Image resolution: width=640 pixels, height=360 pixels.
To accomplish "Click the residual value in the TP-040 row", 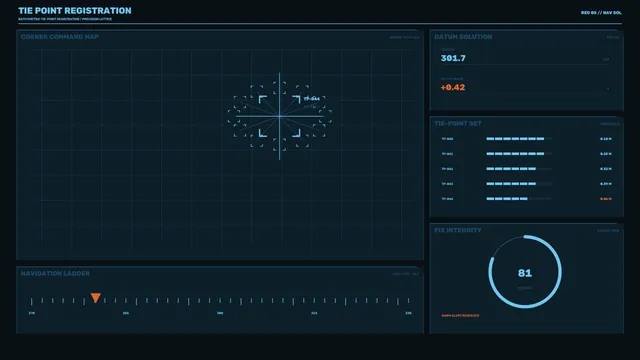I will [x=606, y=139].
